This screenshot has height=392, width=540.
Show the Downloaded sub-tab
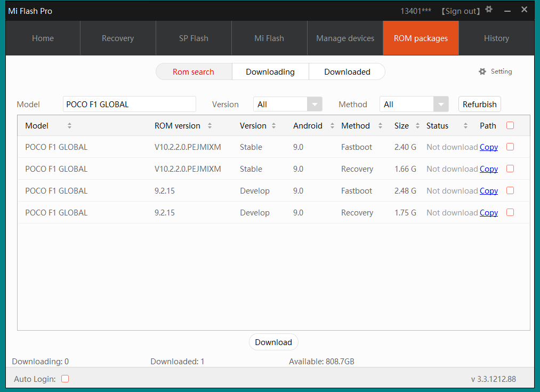coord(347,71)
